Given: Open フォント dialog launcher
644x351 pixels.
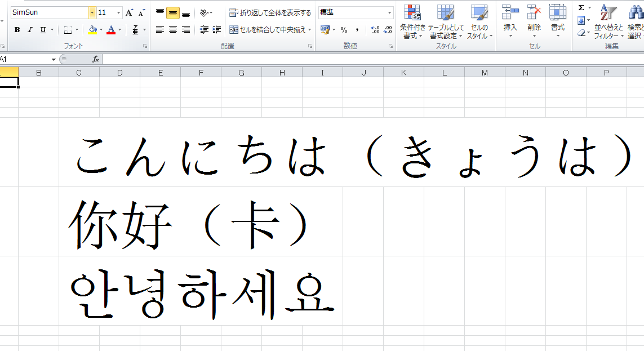Looking at the screenshot, I should tap(145, 46).
